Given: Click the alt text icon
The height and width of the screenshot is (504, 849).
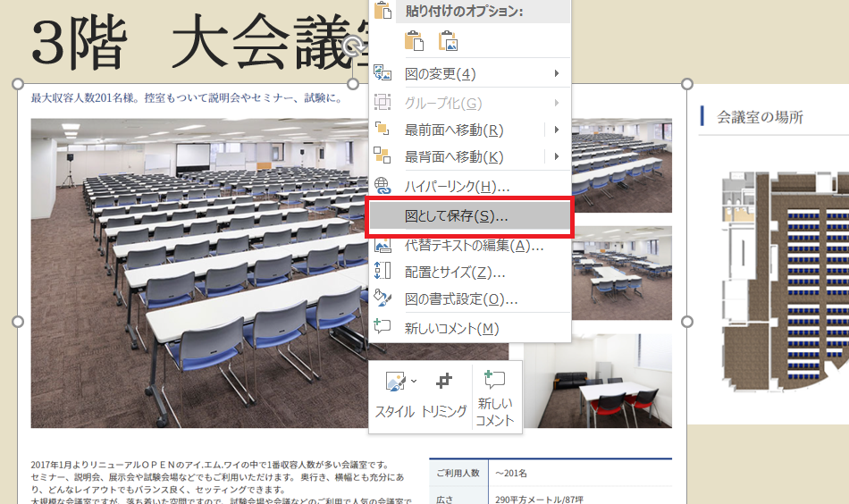Looking at the screenshot, I should tap(382, 246).
